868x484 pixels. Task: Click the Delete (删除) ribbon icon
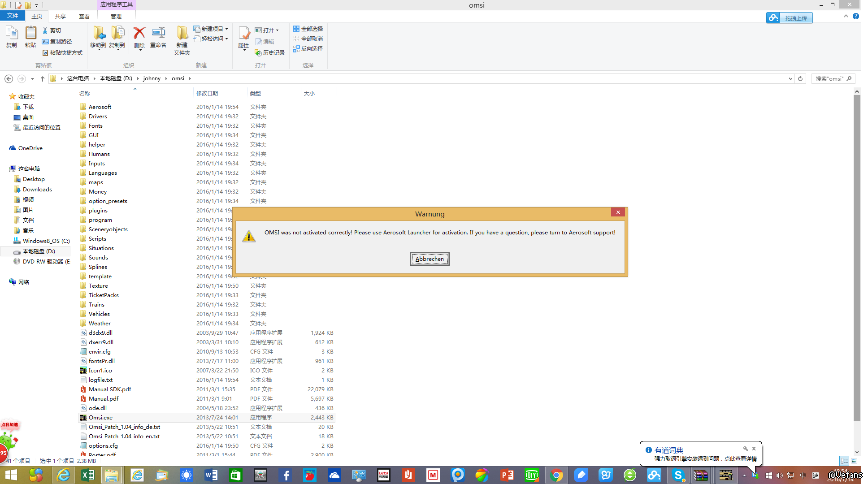tap(139, 34)
